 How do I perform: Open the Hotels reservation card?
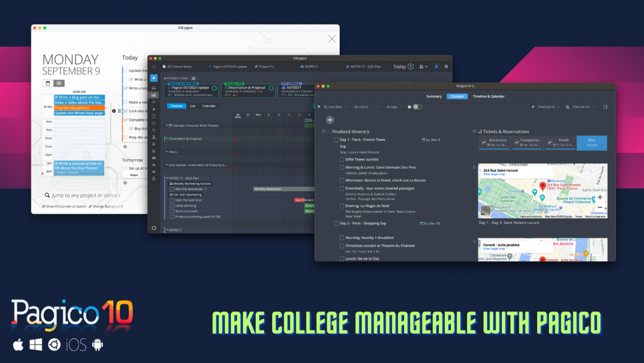point(560,142)
